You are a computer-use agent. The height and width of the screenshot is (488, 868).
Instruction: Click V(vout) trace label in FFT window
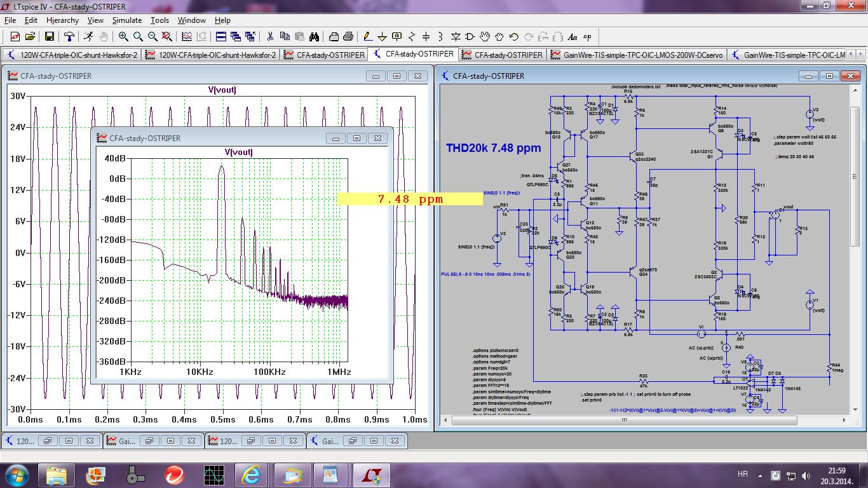pyautogui.click(x=238, y=152)
